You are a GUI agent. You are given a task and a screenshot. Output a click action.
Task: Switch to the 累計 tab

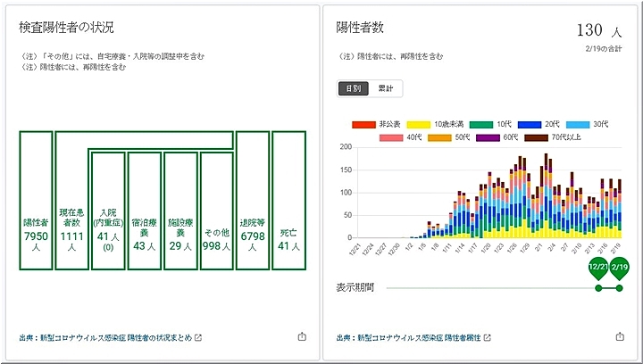(x=387, y=88)
